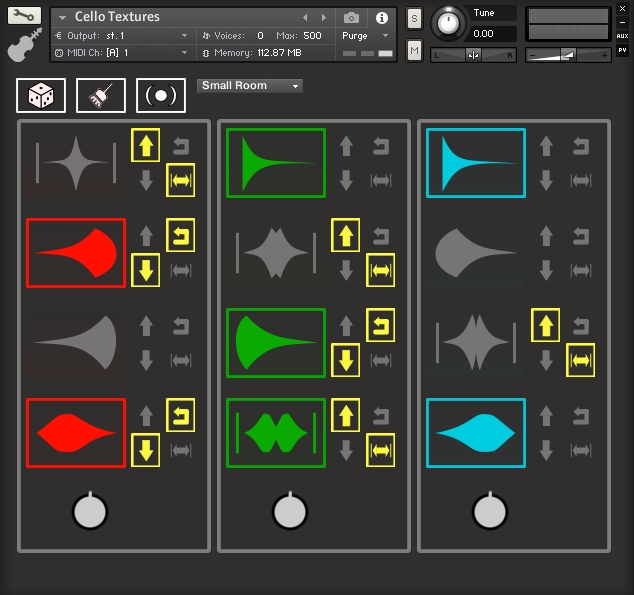The width and height of the screenshot is (634, 595).
Task: Click the PV button
Action: pyautogui.click(x=622, y=51)
